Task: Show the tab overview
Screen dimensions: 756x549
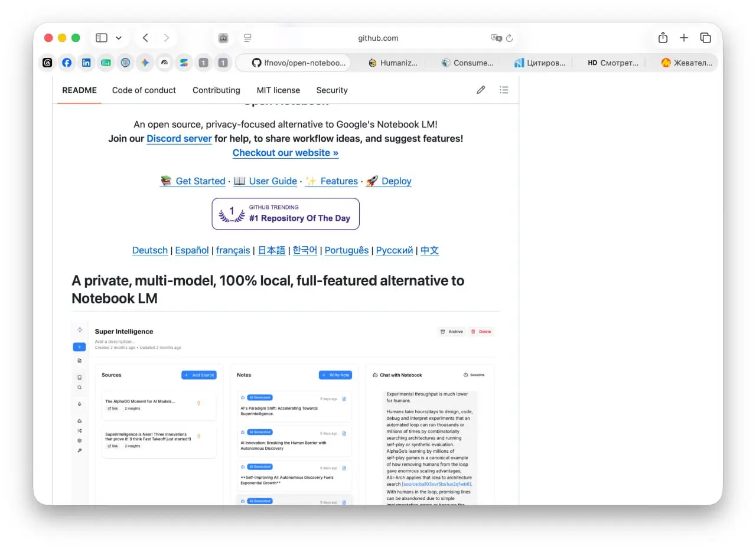Action: click(705, 38)
